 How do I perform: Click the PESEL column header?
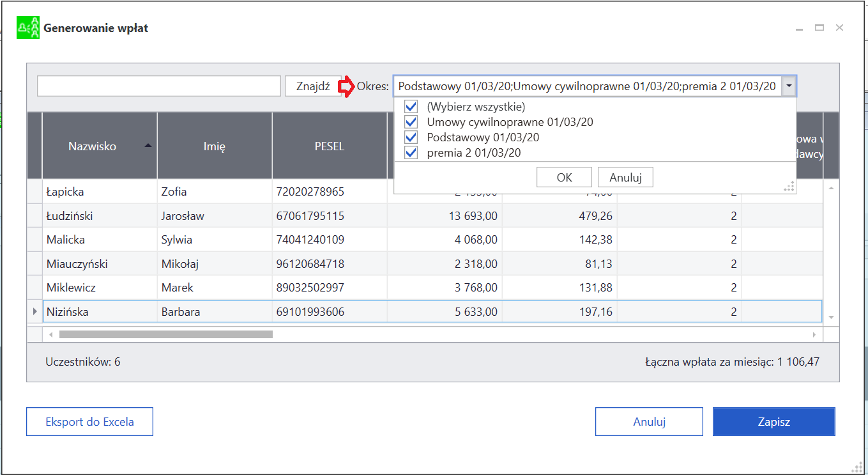click(x=330, y=146)
